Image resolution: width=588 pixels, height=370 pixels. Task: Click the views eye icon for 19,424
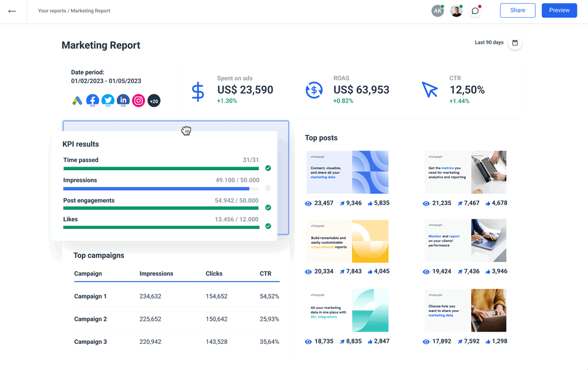point(426,272)
